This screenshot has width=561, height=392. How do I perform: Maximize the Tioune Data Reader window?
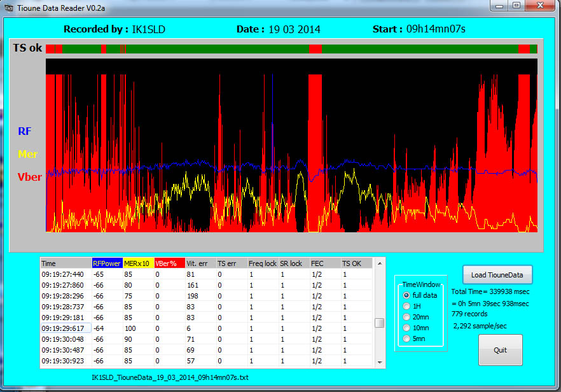click(x=516, y=5)
